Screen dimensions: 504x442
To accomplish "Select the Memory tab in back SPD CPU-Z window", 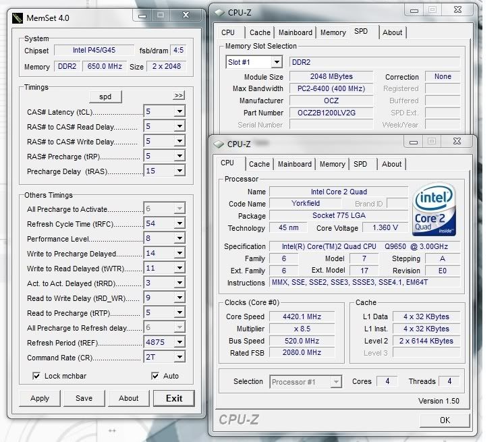I will pyautogui.click(x=333, y=33).
